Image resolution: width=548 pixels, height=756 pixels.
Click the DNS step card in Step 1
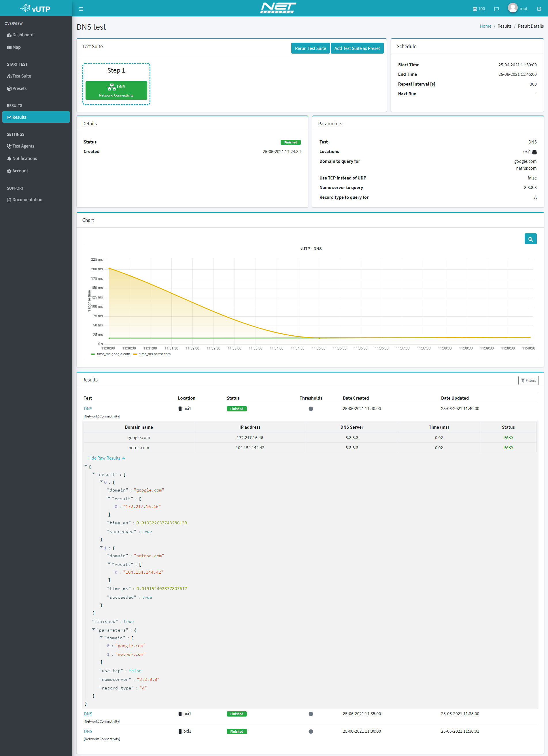pyautogui.click(x=116, y=90)
